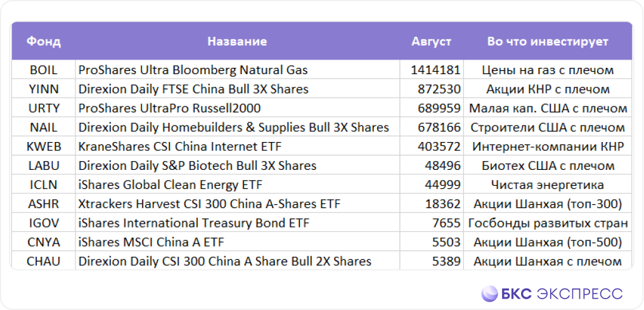
Task: Click the БКС ЭКСПРЕСС brand text
Action: [x=562, y=294]
